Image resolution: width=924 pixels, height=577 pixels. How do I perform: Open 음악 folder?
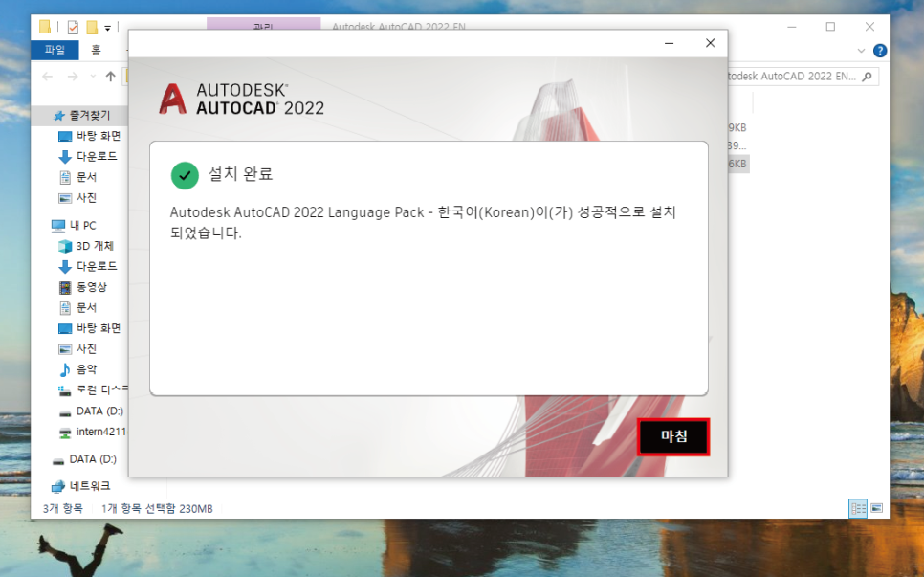point(77,369)
